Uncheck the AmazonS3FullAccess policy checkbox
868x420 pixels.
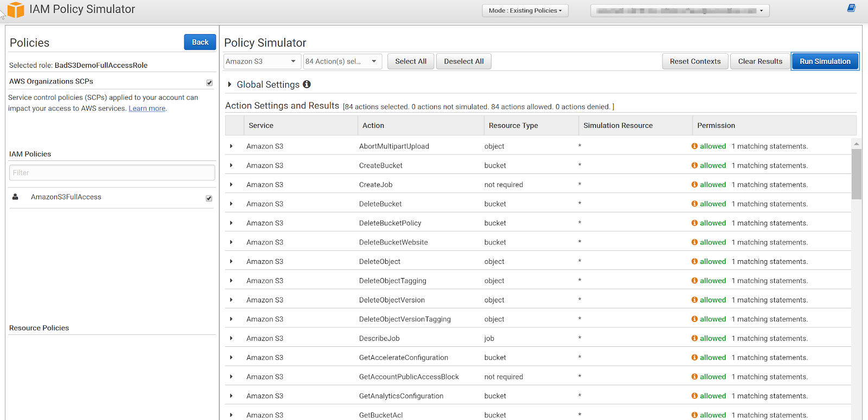209,198
